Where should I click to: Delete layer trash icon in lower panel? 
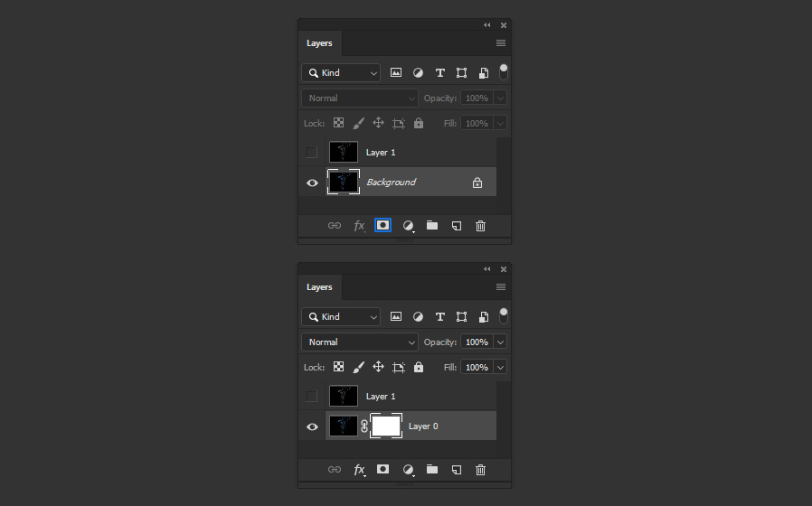point(480,470)
